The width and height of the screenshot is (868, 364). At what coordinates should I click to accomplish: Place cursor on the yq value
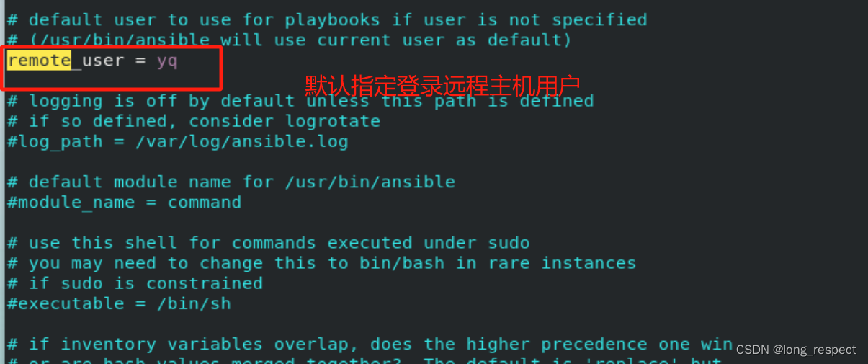(167, 61)
